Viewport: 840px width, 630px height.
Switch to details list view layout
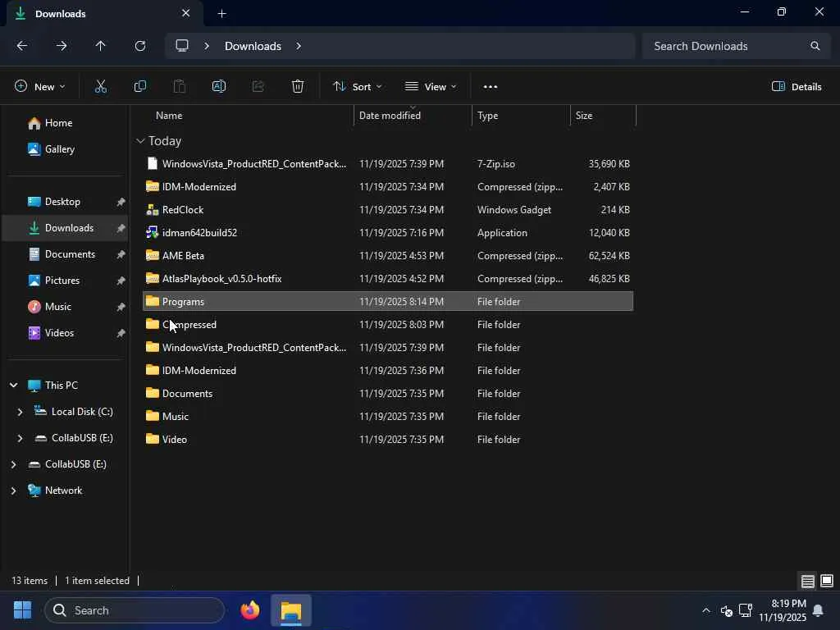[808, 581]
